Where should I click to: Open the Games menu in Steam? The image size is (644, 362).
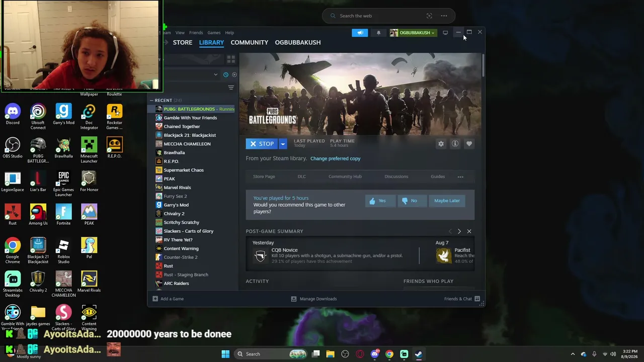click(214, 33)
